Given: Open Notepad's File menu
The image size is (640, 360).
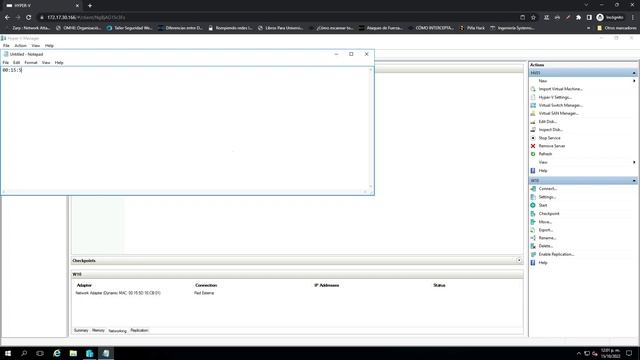Looking at the screenshot, I should click(6, 62).
